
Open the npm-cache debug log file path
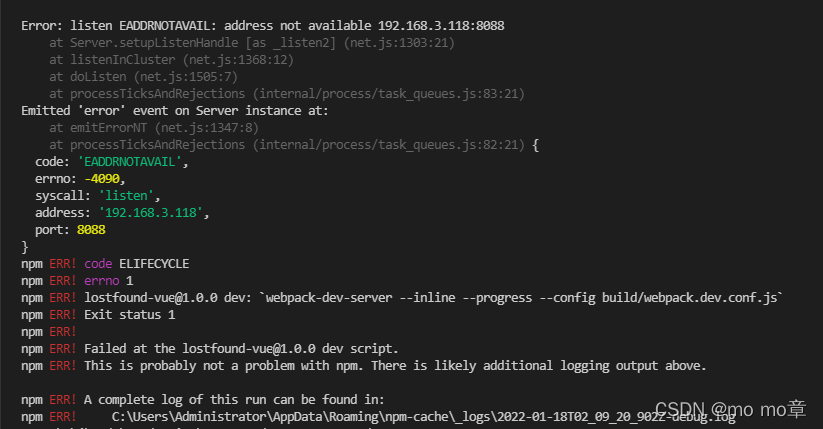pyautogui.click(x=424, y=417)
